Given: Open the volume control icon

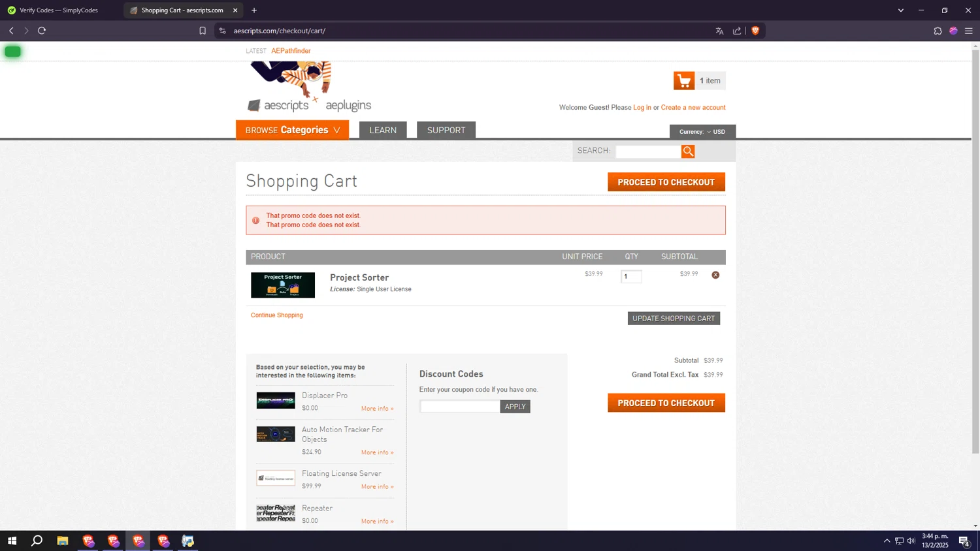Looking at the screenshot, I should (x=911, y=541).
